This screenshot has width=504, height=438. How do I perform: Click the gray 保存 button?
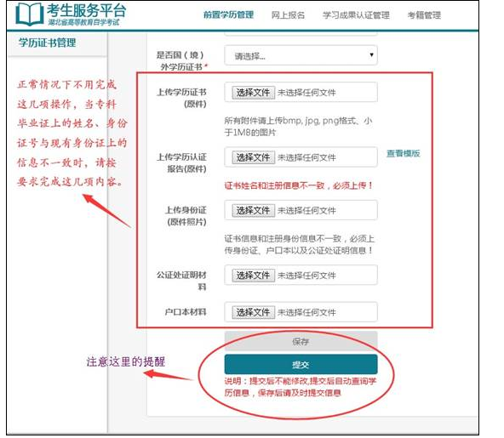301,341
